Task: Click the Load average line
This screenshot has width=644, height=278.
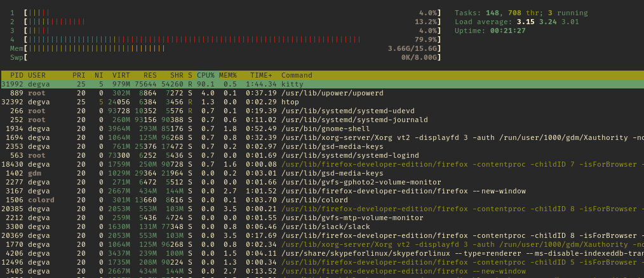Action: tap(517, 22)
